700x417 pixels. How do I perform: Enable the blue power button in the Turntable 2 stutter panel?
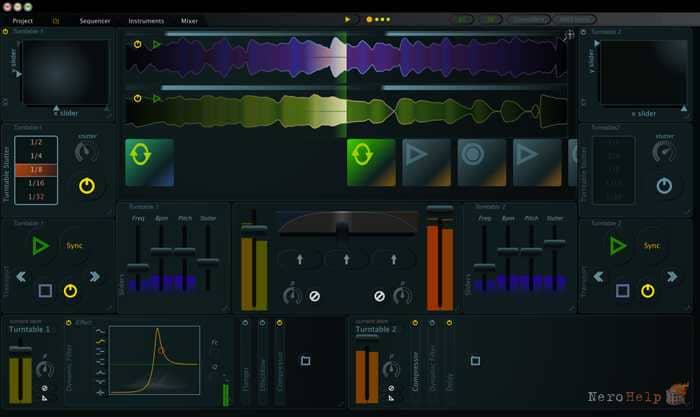664,185
